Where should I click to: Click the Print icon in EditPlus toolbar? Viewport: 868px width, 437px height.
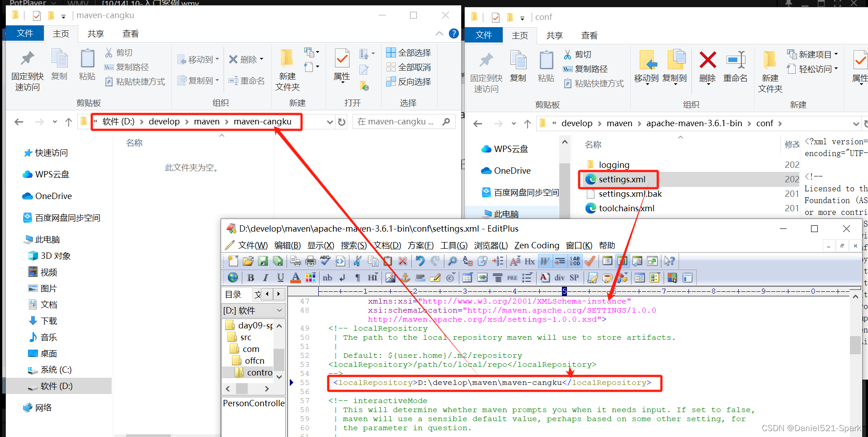[311, 261]
